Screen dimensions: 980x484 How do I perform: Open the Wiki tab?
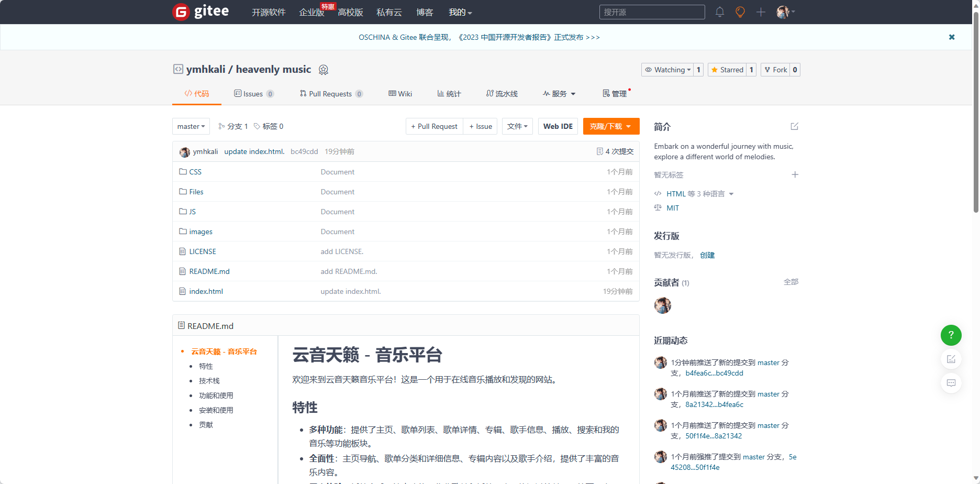point(400,94)
